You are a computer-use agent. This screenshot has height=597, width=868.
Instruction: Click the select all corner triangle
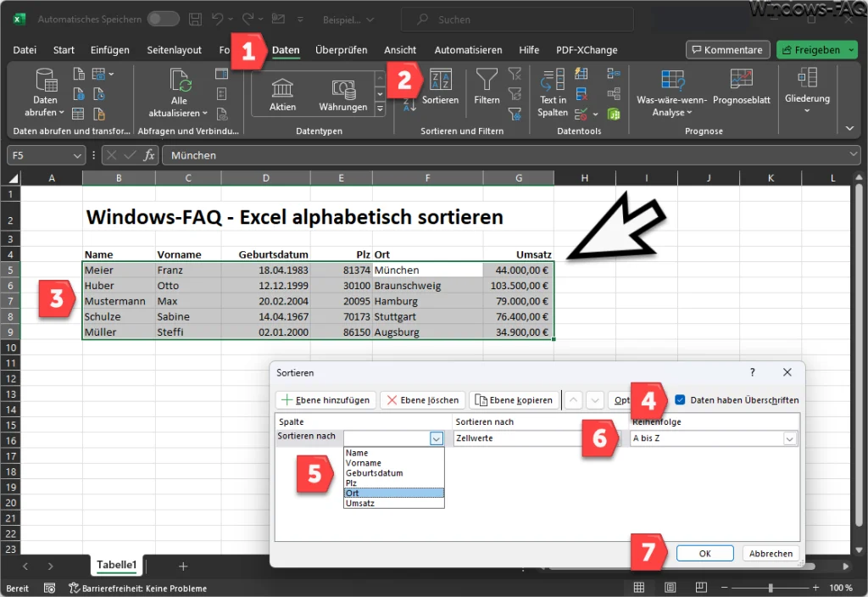tap(12, 178)
